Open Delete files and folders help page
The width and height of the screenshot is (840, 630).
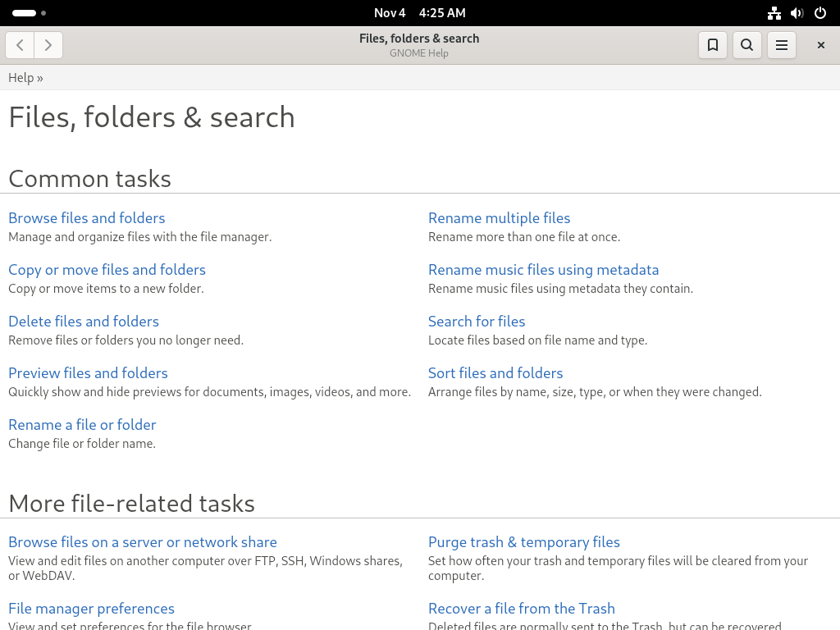[84, 322]
